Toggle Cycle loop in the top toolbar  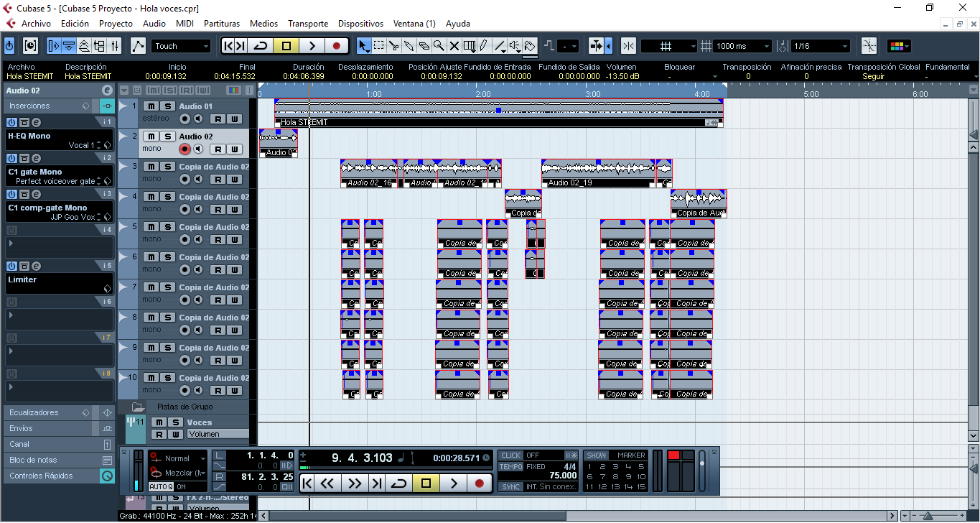click(x=261, y=46)
